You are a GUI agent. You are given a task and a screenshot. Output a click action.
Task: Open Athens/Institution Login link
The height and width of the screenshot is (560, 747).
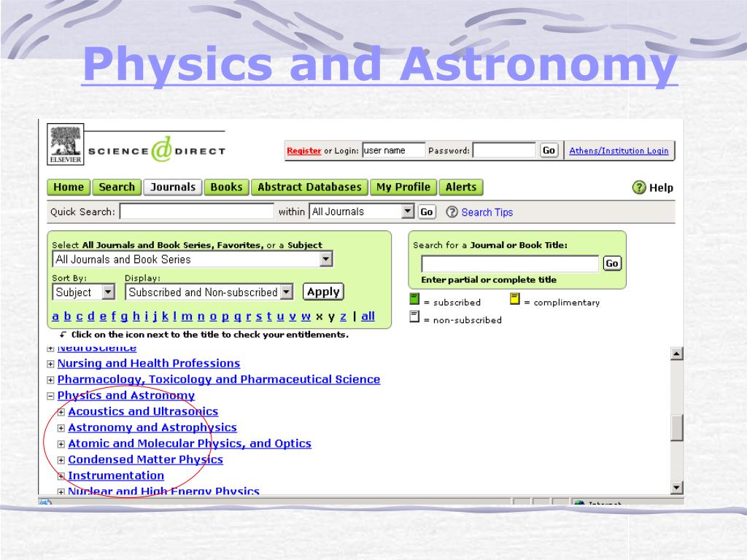(x=619, y=150)
